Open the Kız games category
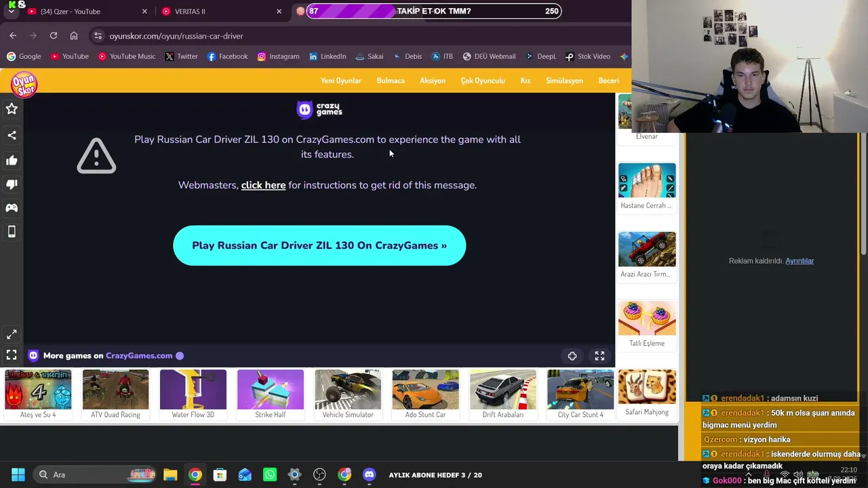The image size is (868, 488). (526, 81)
